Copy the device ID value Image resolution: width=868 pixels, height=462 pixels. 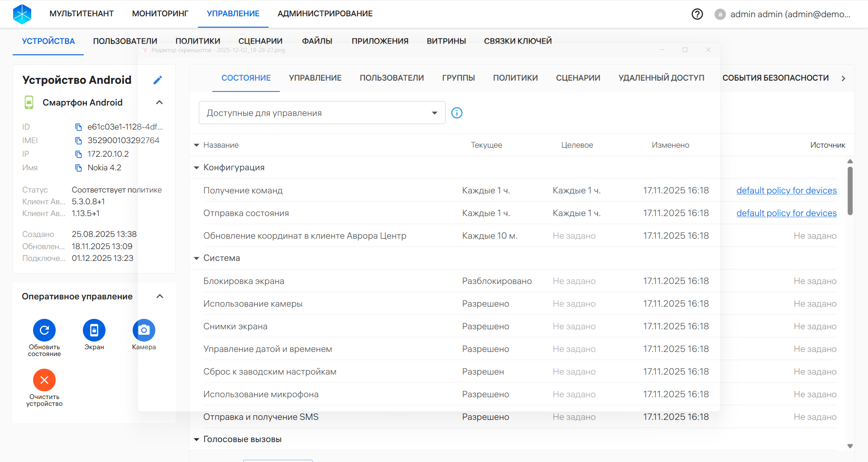(x=78, y=127)
